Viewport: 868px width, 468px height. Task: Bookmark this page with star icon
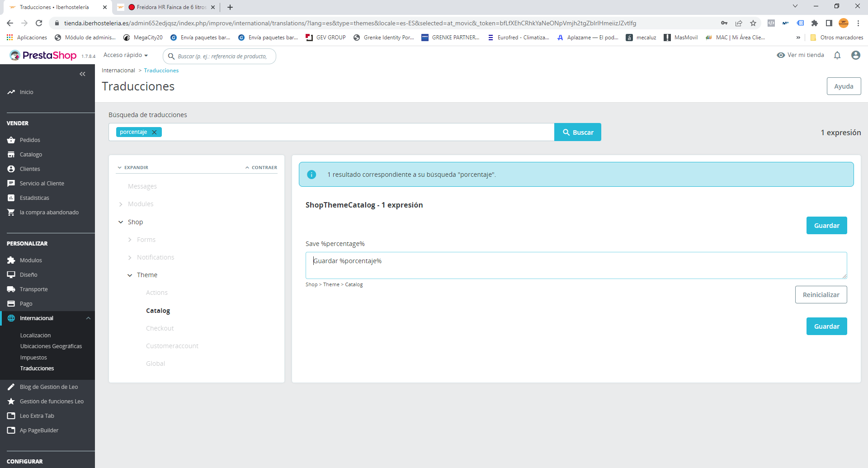click(753, 23)
